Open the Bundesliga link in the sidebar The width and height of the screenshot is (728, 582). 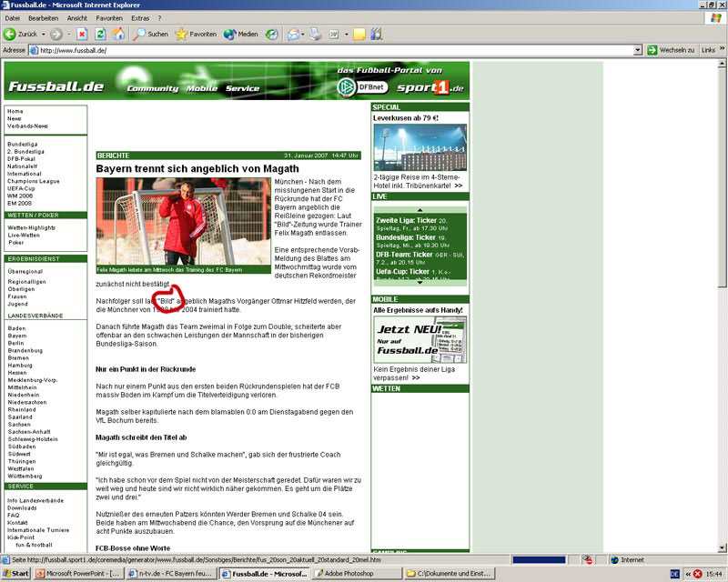tap(22, 145)
